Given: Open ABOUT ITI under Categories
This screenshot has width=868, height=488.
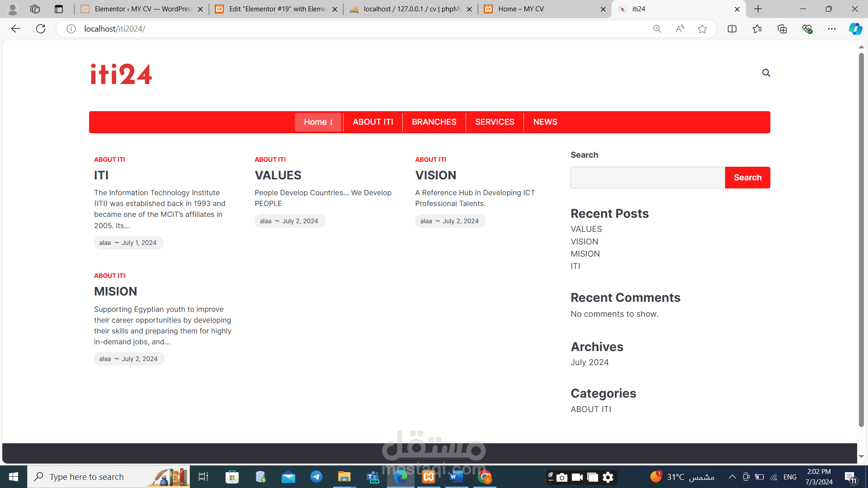Looking at the screenshot, I should (x=590, y=409).
